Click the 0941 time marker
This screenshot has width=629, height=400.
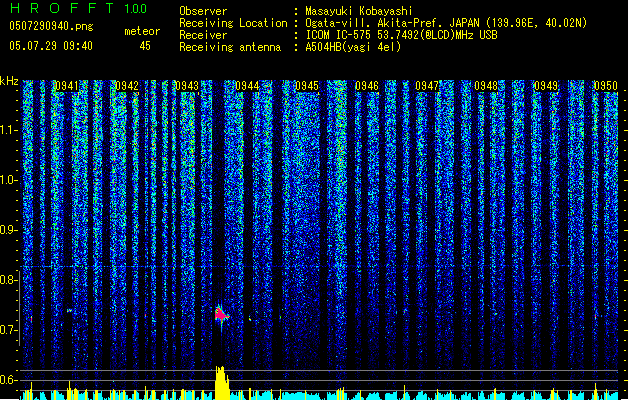click(x=67, y=86)
